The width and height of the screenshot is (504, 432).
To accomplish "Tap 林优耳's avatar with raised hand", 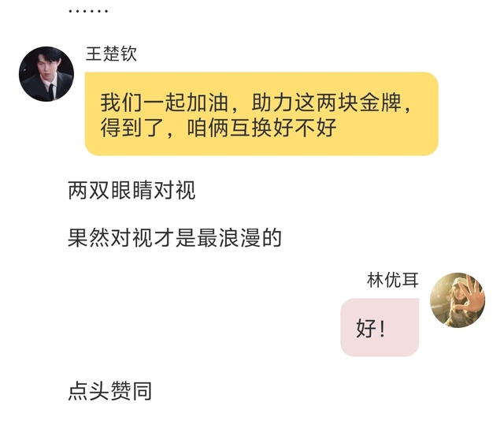I will click(x=458, y=300).
